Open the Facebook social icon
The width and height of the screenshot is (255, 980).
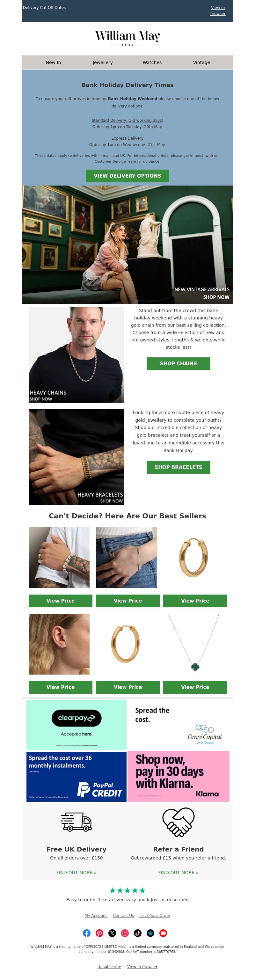(x=87, y=933)
